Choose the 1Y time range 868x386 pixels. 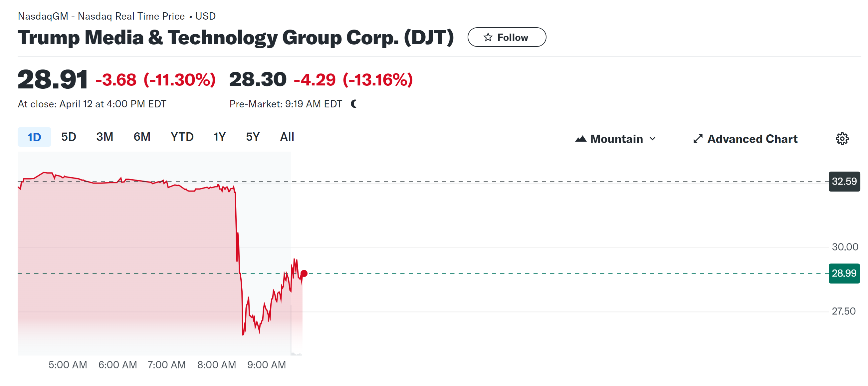point(219,137)
